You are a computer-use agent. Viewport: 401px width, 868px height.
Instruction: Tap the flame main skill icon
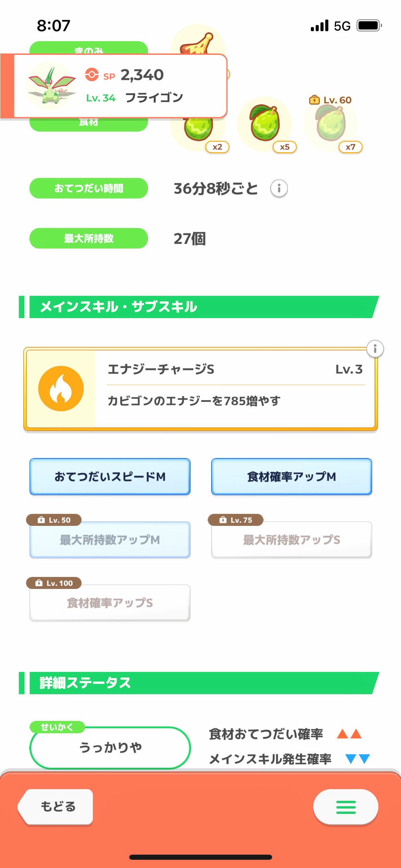pyautogui.click(x=61, y=388)
